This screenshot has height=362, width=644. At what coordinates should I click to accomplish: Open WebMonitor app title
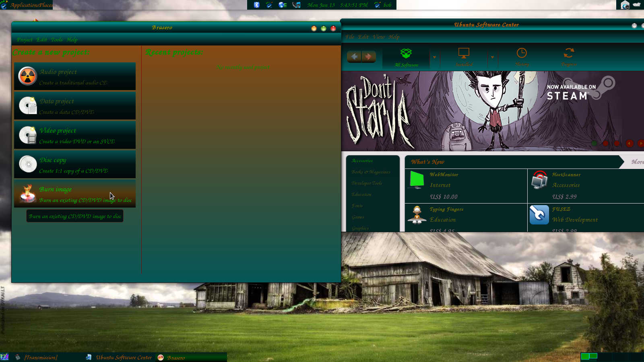click(444, 175)
